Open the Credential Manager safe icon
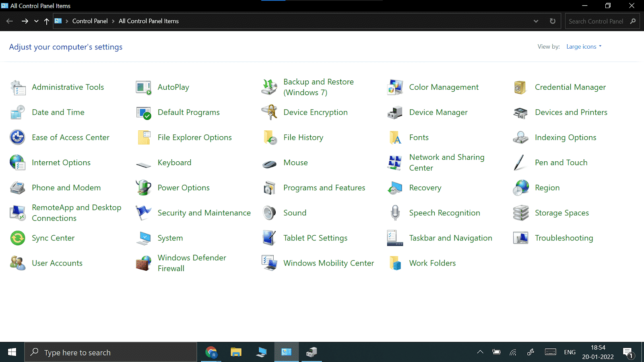This screenshot has width=644, height=362. (520, 87)
